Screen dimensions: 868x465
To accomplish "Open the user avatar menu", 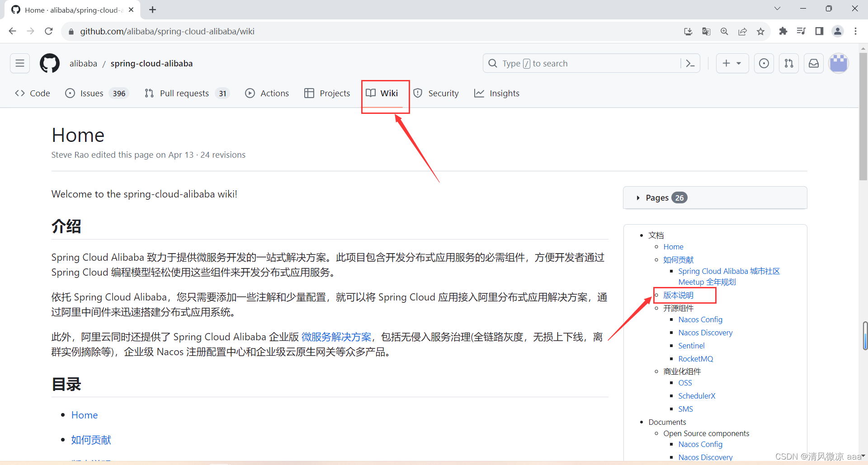I will 839,63.
